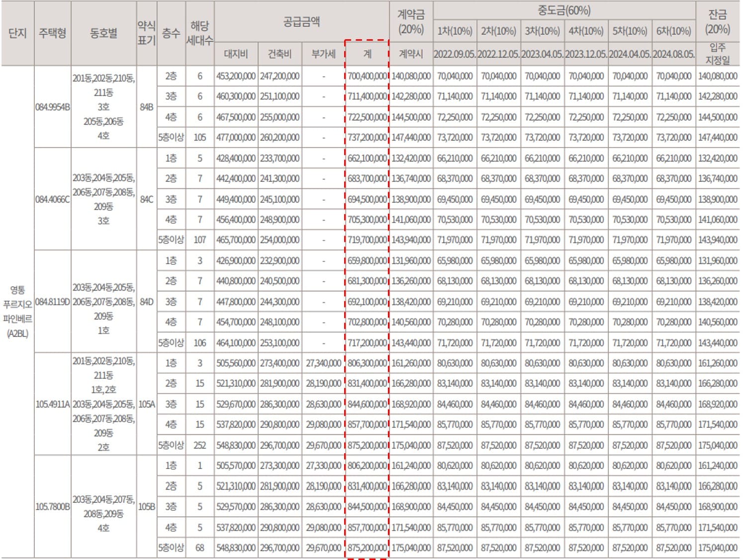This screenshot has width=743, height=560.
Task: Click the date '2023.12.05.'
Action: point(586,54)
